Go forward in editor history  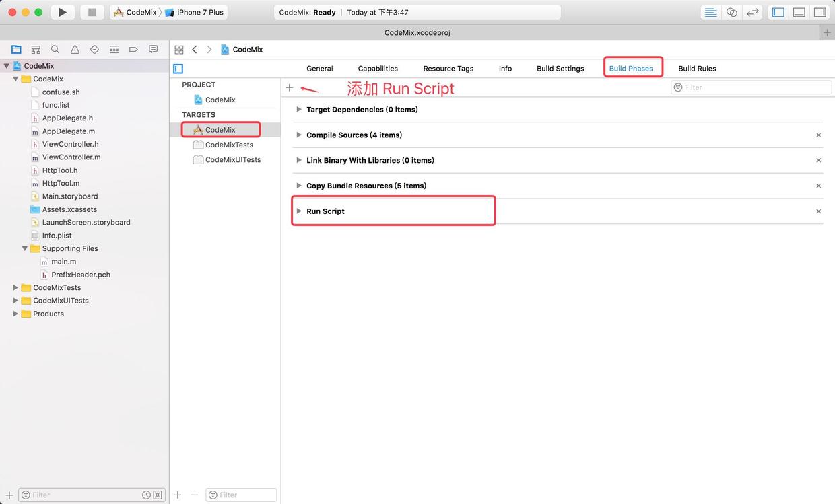[209, 50]
